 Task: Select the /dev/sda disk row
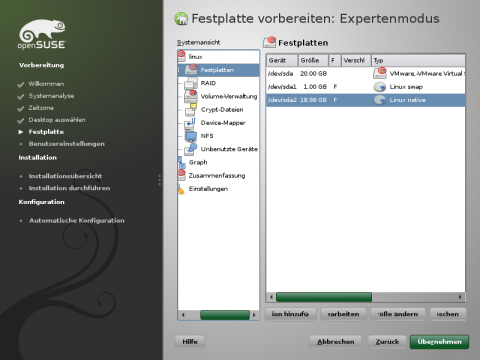point(366,73)
